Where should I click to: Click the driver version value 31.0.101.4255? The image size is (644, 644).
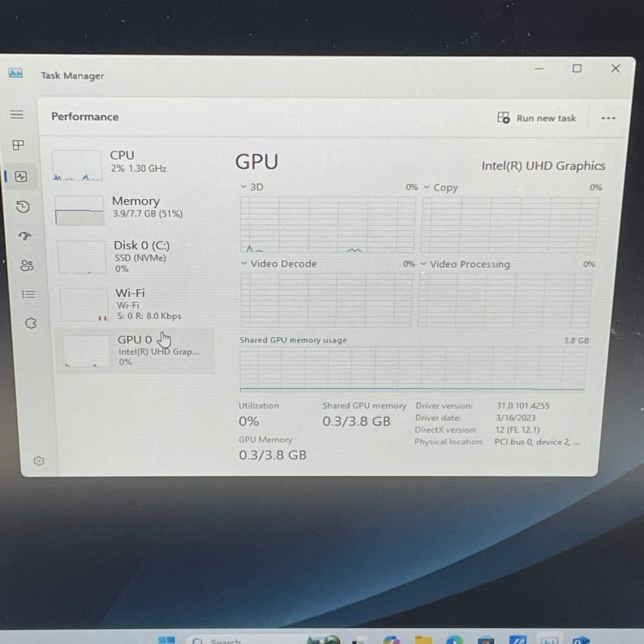(x=522, y=406)
